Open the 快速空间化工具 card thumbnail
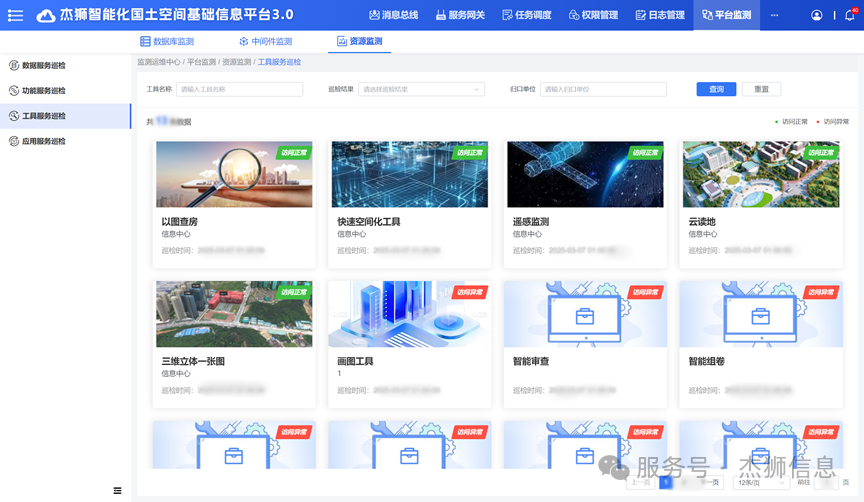The image size is (864, 502). click(409, 174)
